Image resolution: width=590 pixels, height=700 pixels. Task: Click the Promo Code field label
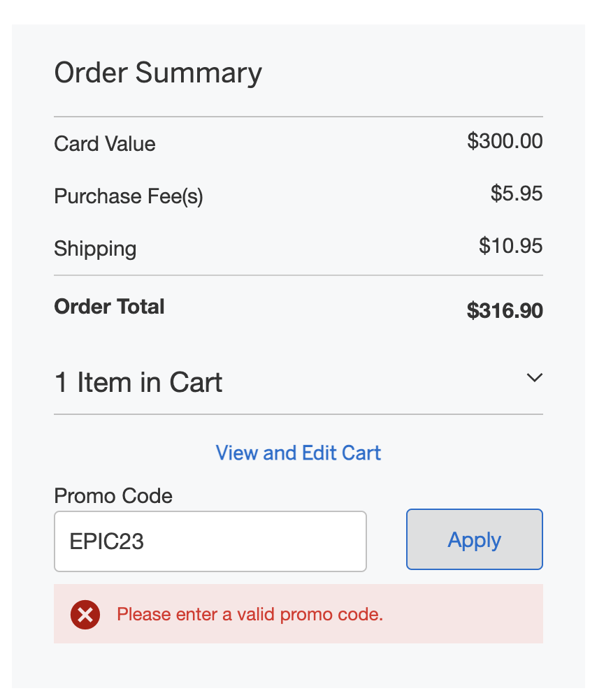(x=113, y=496)
